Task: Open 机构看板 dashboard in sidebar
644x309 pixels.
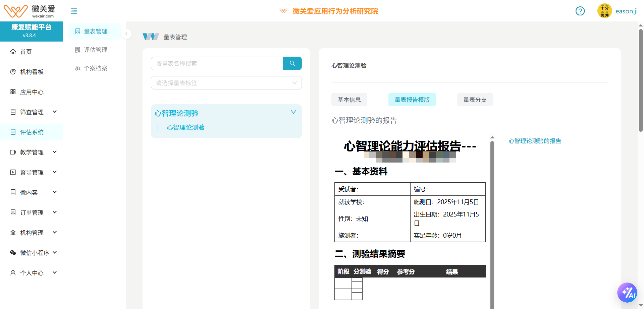Action: tap(32, 72)
